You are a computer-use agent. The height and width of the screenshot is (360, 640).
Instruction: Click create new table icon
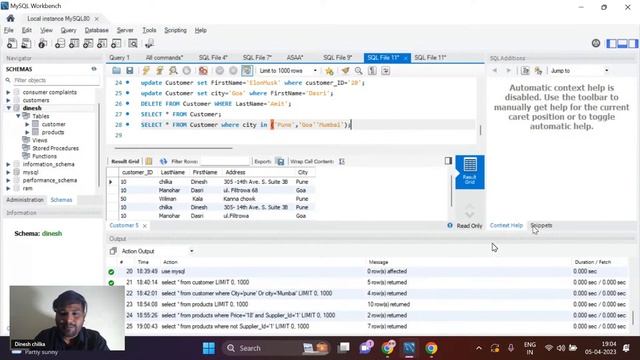point(74,43)
